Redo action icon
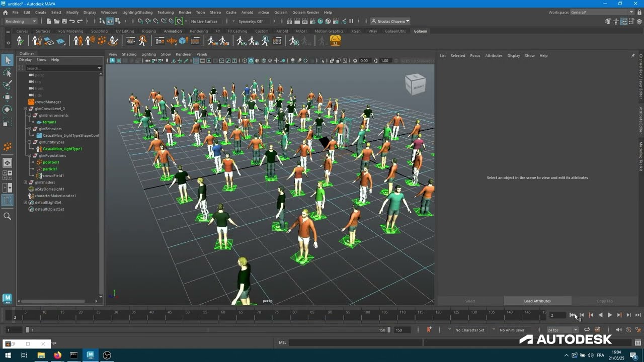 (80, 21)
